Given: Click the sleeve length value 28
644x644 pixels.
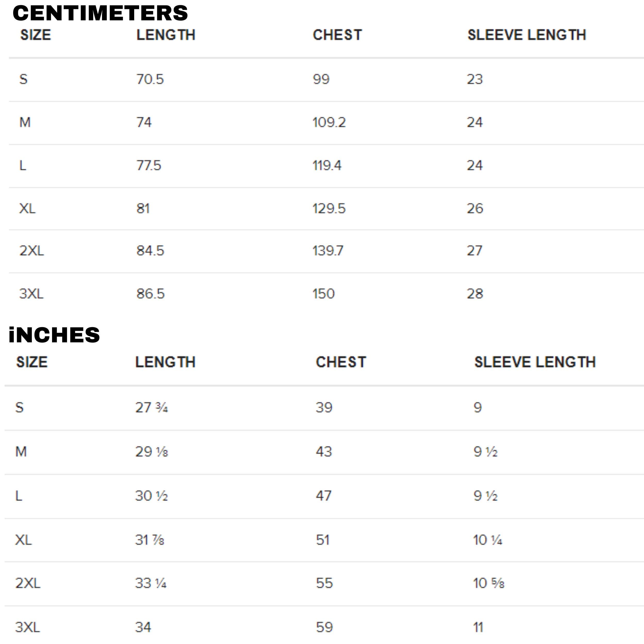Looking at the screenshot, I should tap(475, 294).
